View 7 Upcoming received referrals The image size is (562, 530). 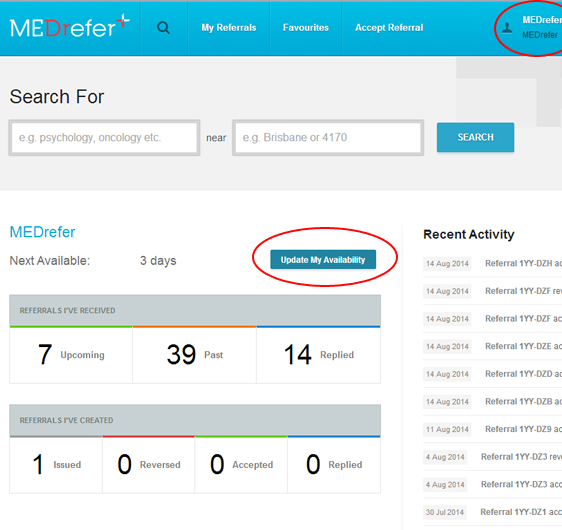pyautogui.click(x=71, y=355)
